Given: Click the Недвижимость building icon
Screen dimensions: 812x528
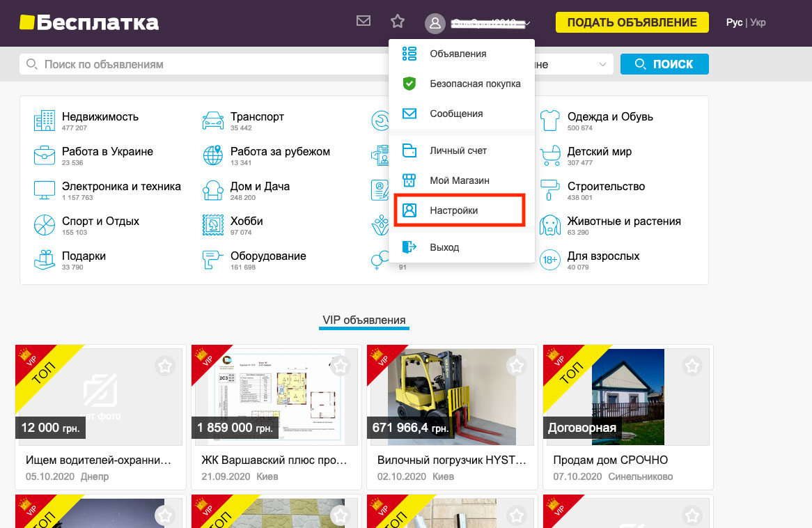Looking at the screenshot, I should pyautogui.click(x=45, y=121).
